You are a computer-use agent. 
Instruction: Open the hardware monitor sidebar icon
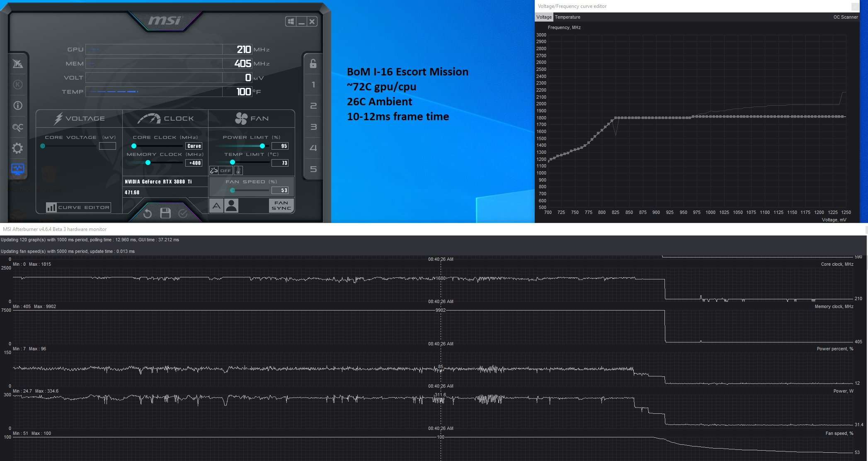[x=17, y=169]
